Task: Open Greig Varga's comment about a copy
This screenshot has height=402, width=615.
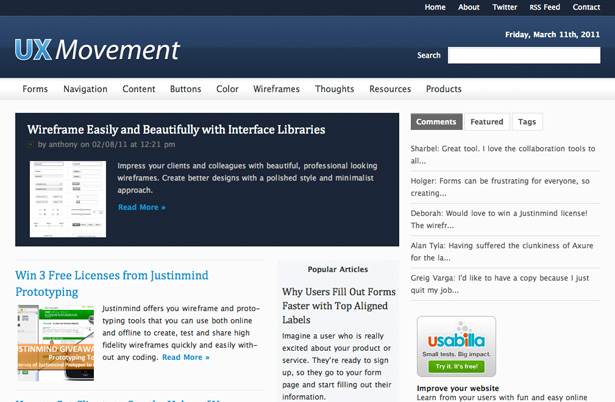Action: point(500,284)
